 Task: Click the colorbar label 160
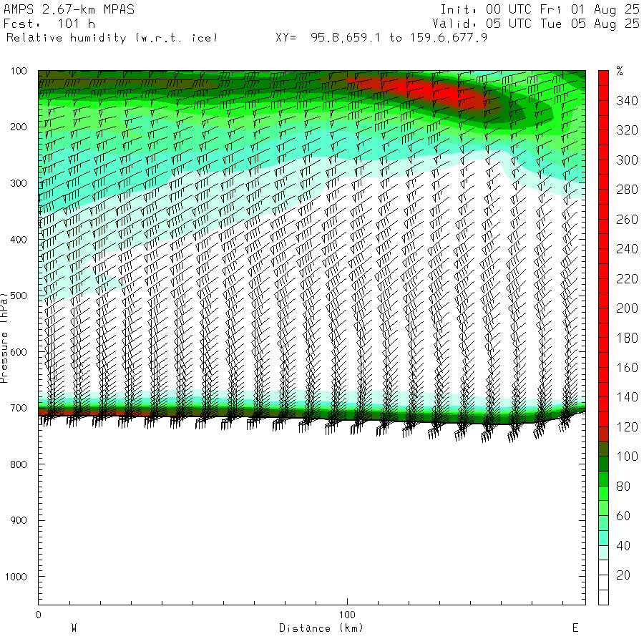(x=627, y=368)
